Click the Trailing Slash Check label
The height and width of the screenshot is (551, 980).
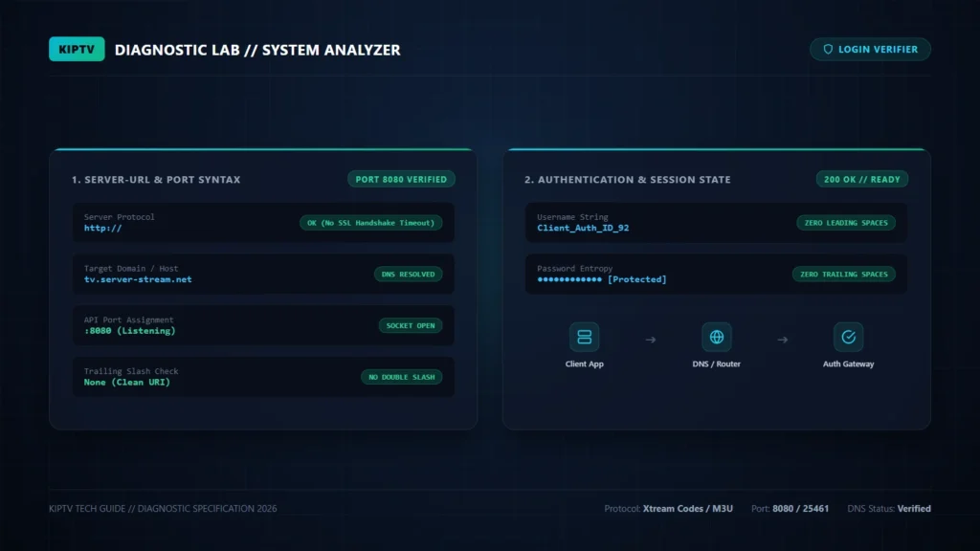coord(131,371)
